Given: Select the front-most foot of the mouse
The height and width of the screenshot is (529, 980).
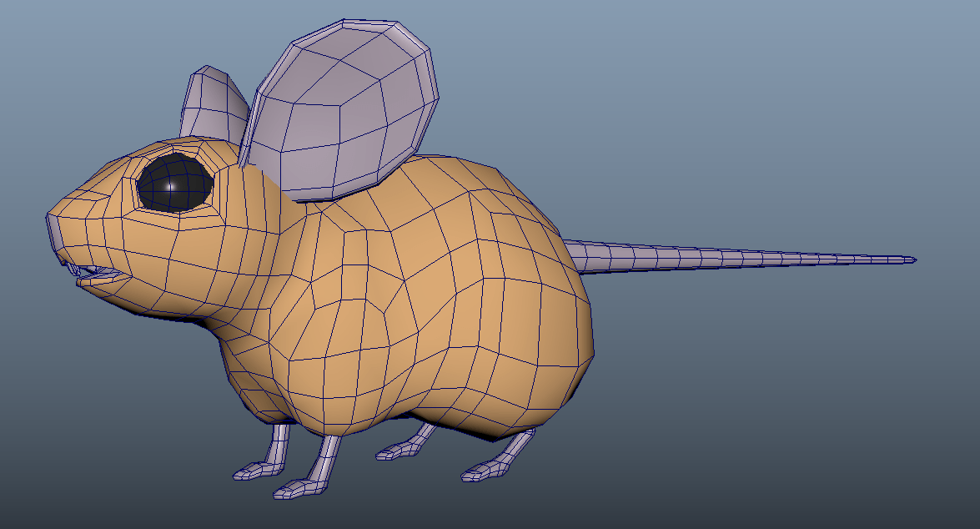Looking at the screenshot, I should 297,488.
